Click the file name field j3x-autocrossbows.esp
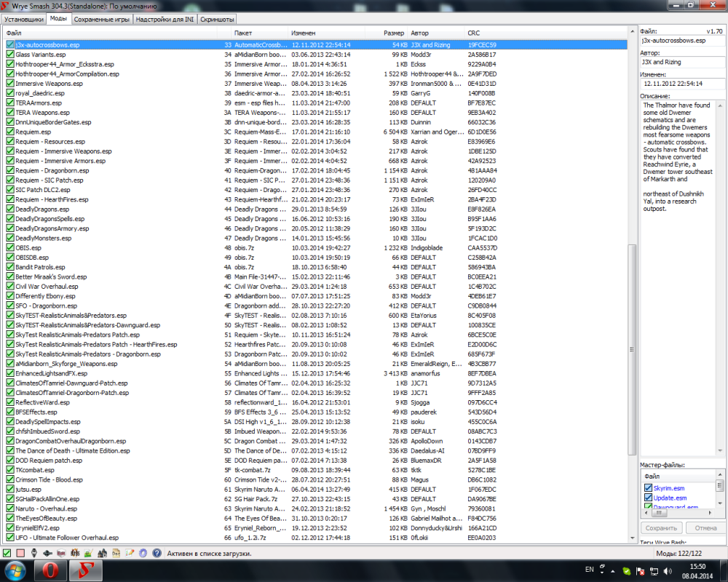Screen dimensions: 728x582 [681, 41]
